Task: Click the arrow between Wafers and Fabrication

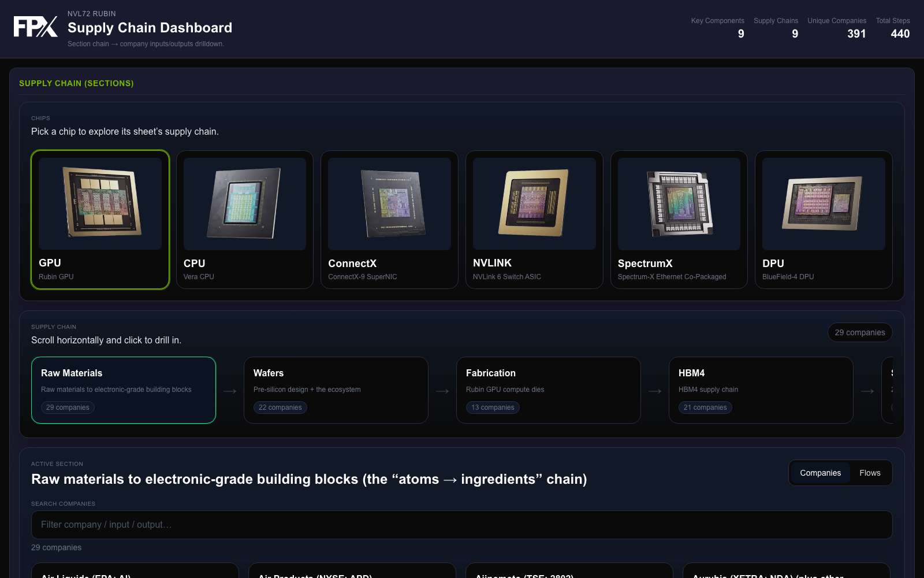Action: click(x=442, y=391)
